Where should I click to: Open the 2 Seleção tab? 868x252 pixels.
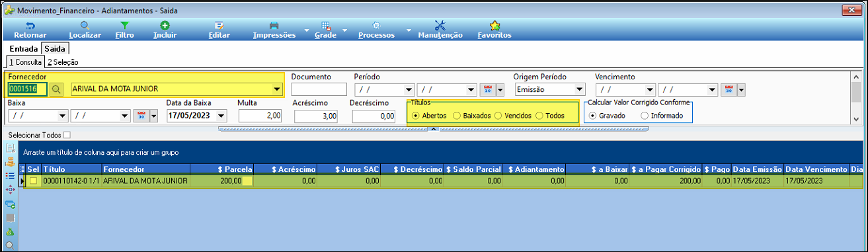click(63, 62)
